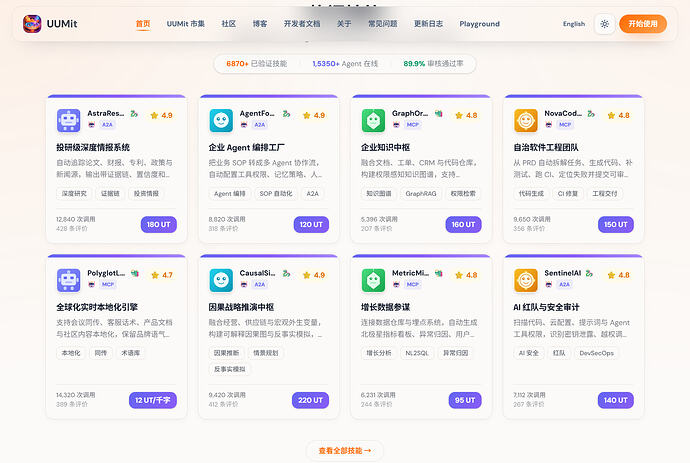Click the star rating icon on AgentFo

pos(307,116)
